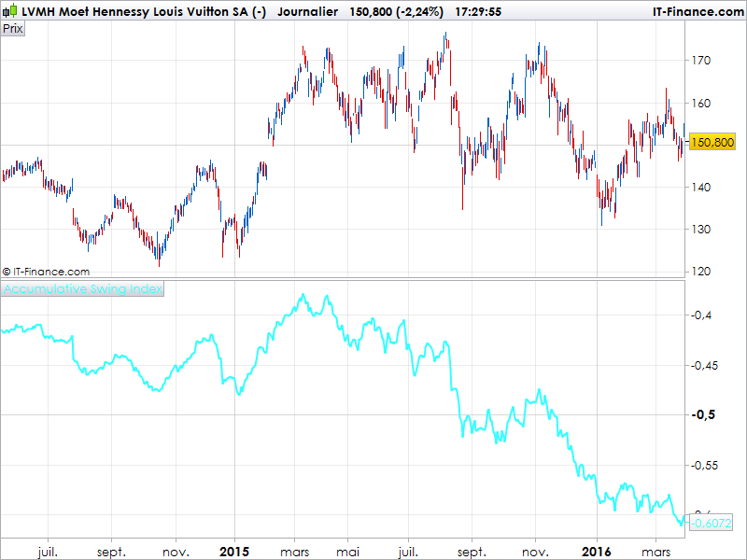This screenshot has width=747, height=560.
Task: Click the 2015 year marker on time axis
Action: (234, 552)
